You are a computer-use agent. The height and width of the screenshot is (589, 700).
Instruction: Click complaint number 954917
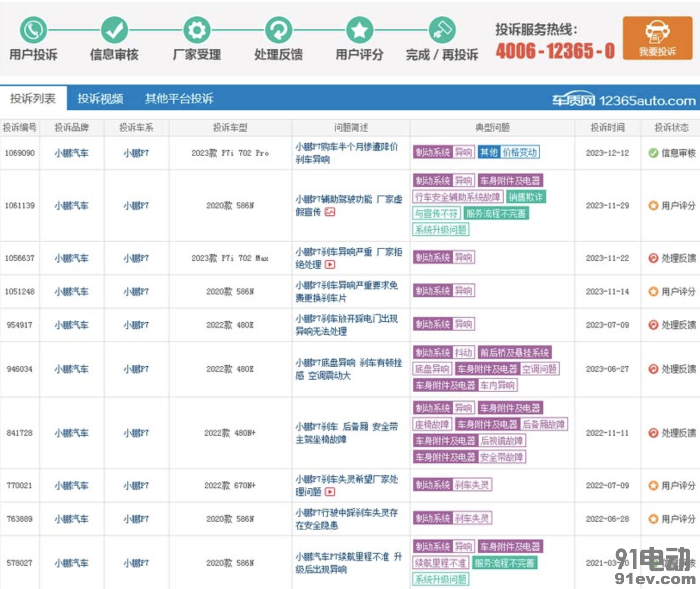point(20,325)
